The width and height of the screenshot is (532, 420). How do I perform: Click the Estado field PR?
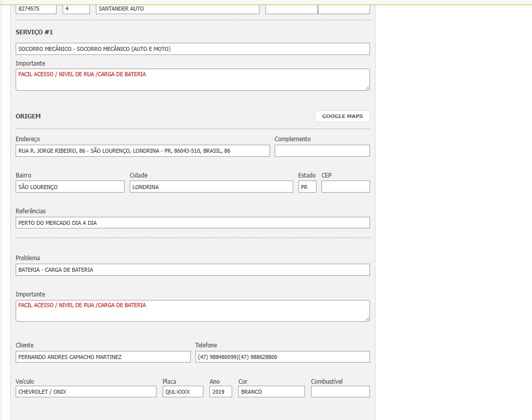pyautogui.click(x=307, y=187)
